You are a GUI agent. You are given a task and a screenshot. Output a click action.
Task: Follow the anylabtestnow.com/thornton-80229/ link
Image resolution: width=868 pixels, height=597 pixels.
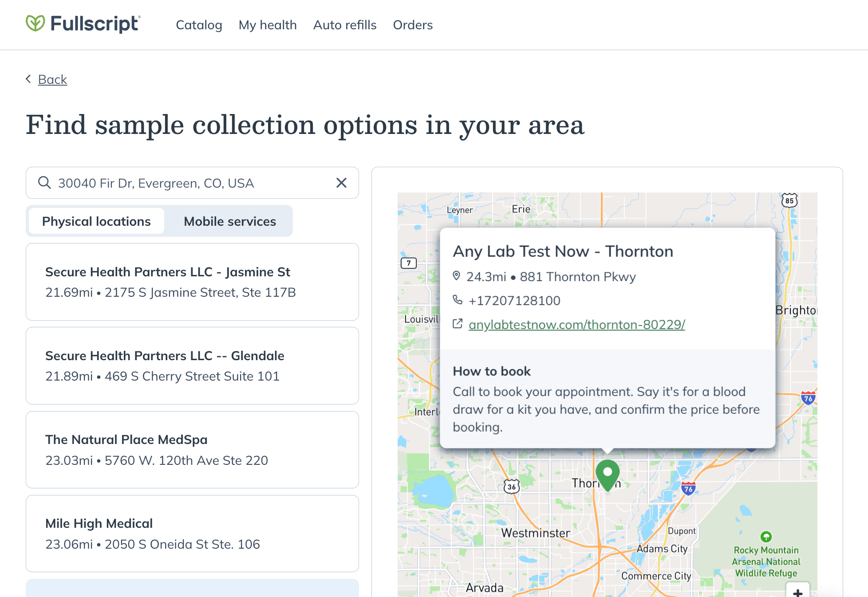pos(577,324)
